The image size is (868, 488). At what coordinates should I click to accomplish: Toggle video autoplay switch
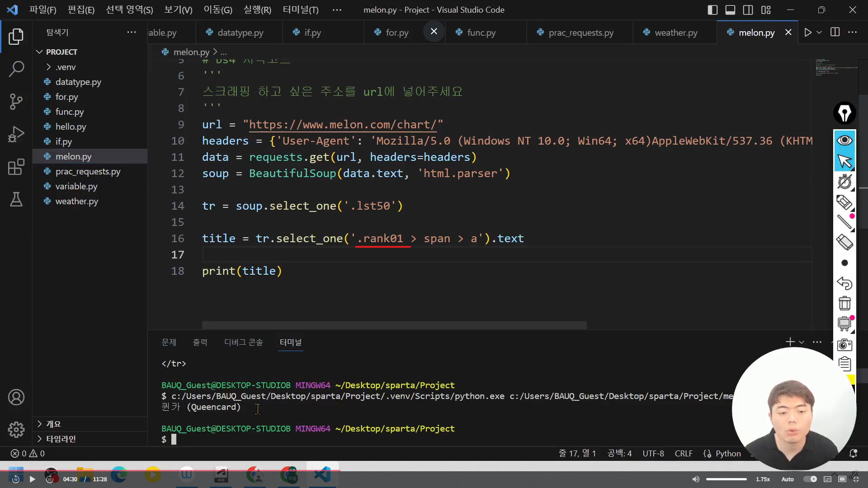click(x=810, y=479)
